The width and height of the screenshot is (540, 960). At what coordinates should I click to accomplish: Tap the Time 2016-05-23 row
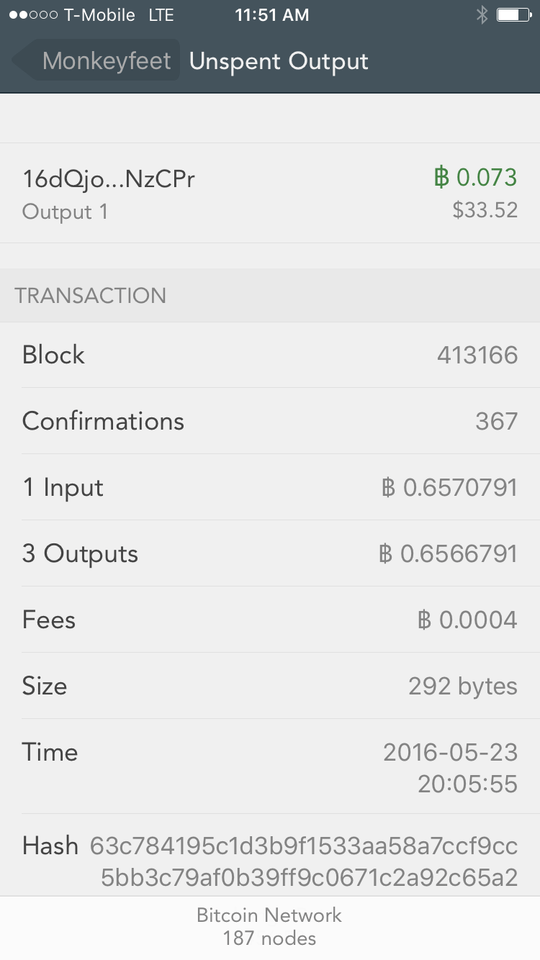pos(270,767)
